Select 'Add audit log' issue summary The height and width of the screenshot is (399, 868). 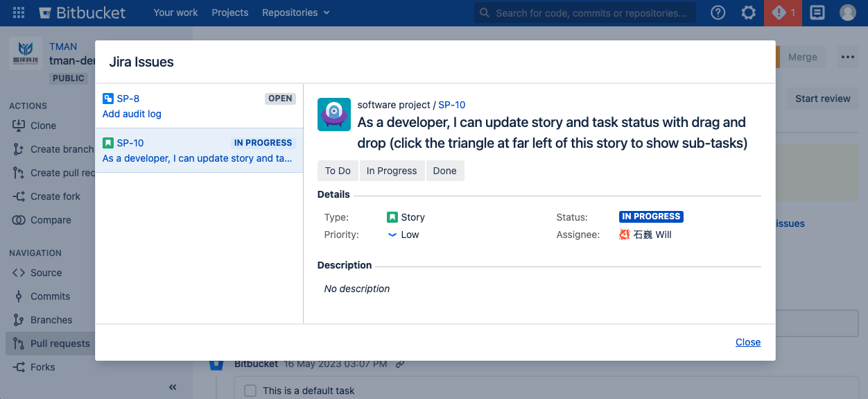tap(132, 114)
